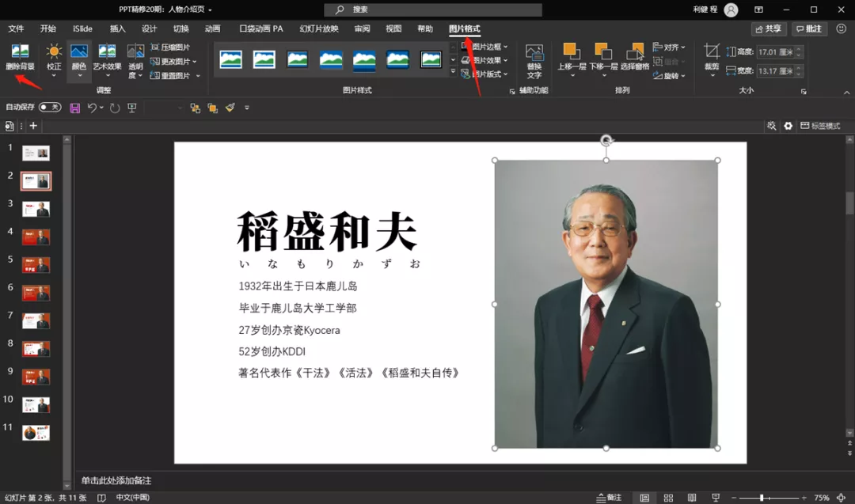Expand the Picture Border (图片边框) dropdown
This screenshot has height=504, width=855.
click(484, 47)
